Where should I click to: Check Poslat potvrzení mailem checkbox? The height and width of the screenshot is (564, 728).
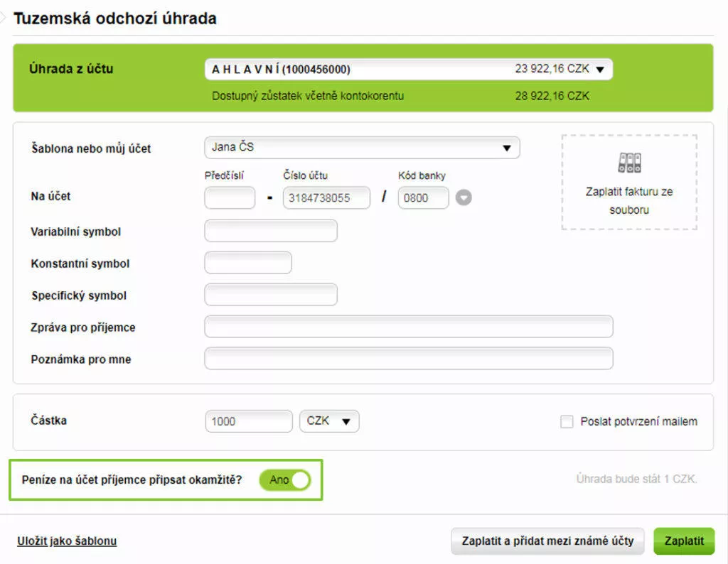point(567,422)
